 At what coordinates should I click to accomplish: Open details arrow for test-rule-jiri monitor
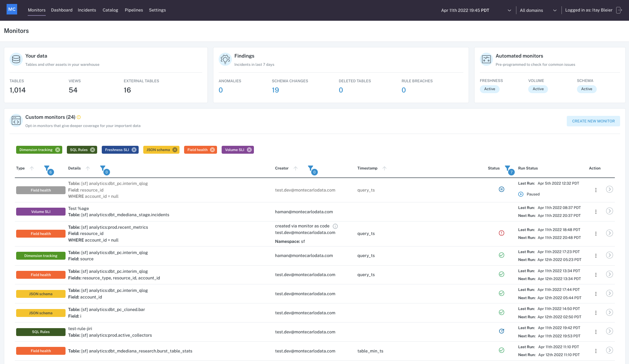(x=610, y=331)
